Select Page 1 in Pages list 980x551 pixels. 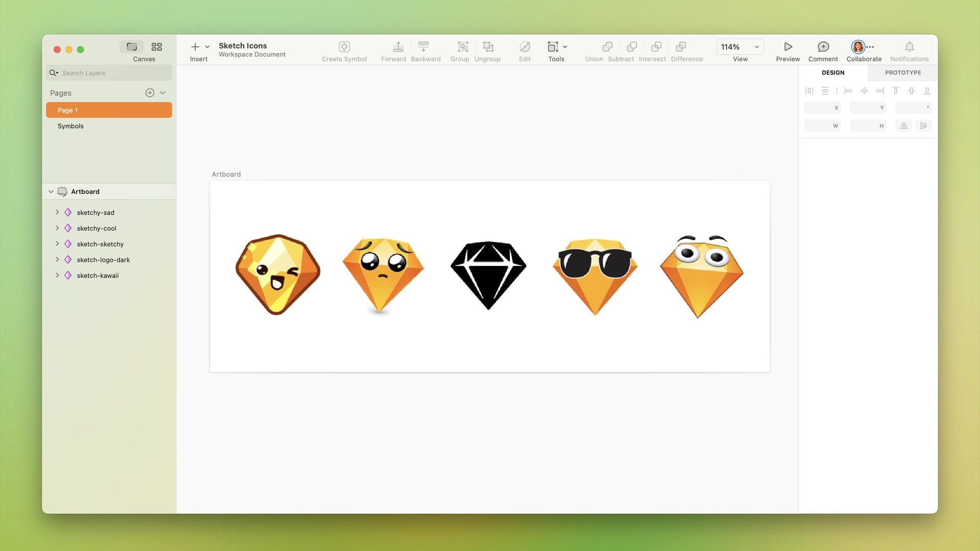click(x=109, y=110)
